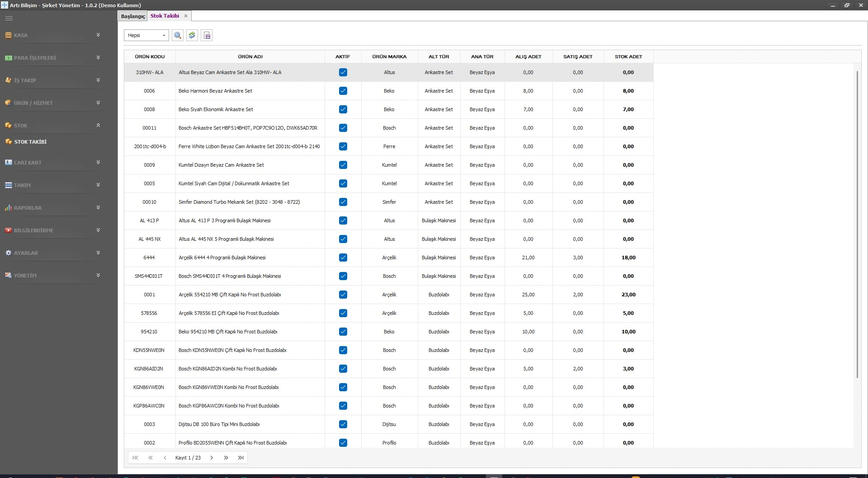Screen dimensions: 868x478
Task: Click the AYARLAR gear icon
Action: 8,253
